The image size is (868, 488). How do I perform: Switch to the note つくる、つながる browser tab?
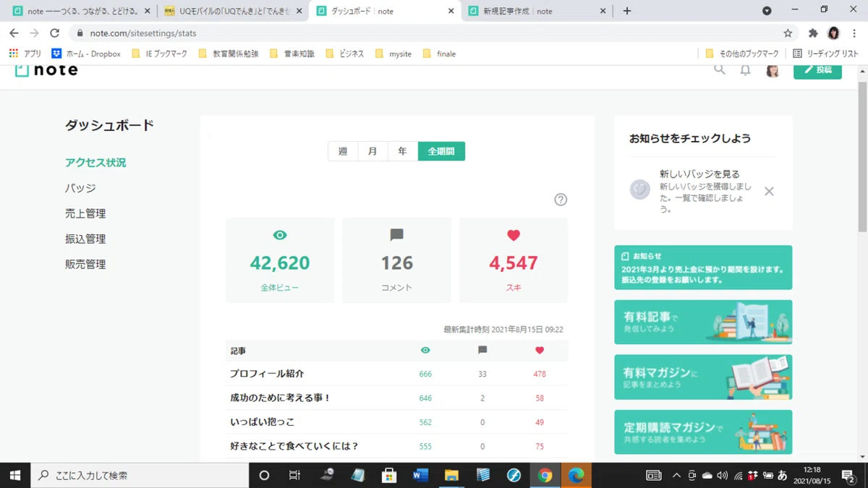click(x=82, y=11)
